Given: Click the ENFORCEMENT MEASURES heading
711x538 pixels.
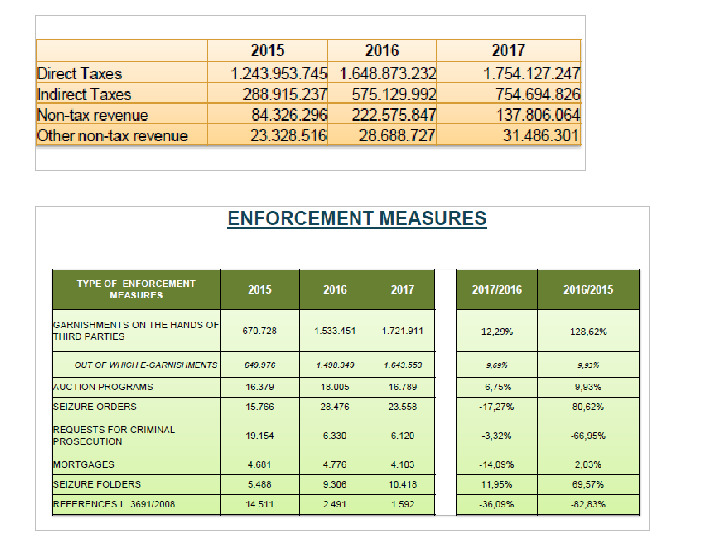Looking at the screenshot, I should tap(357, 218).
